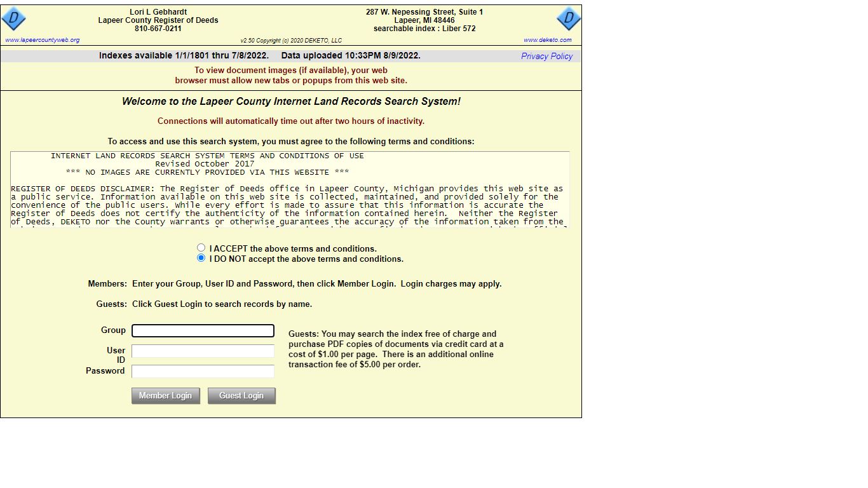
Task: Click inside the terms and conditions text box
Action: coord(290,189)
